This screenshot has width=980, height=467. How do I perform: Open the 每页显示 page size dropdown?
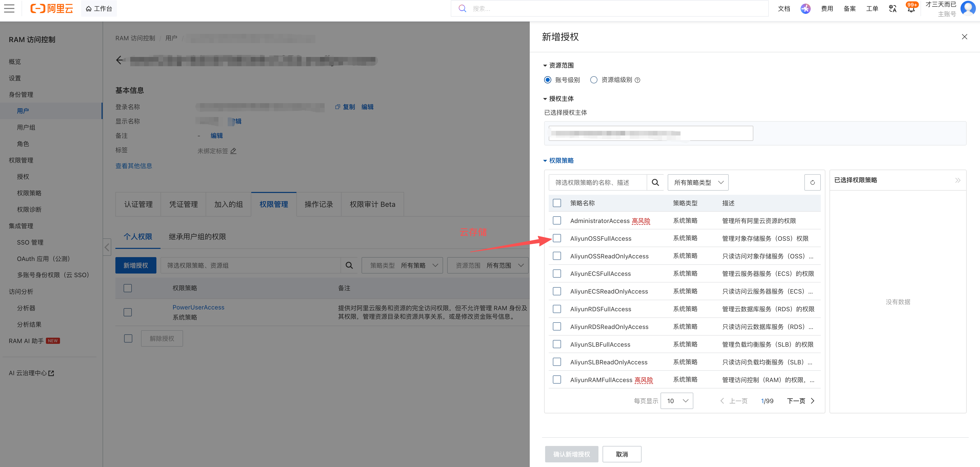coord(677,401)
